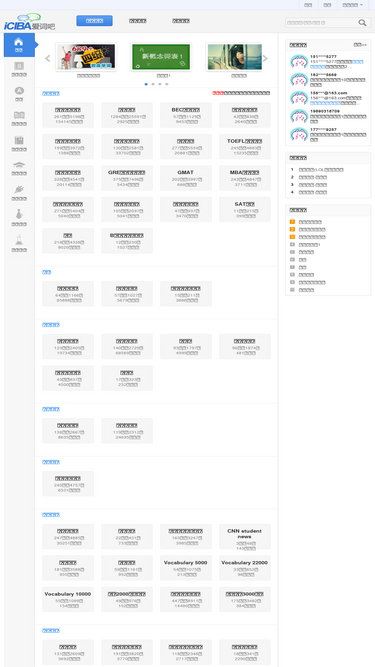Choose the power plug sidebar icon
375x667 pixels.
coord(19,189)
